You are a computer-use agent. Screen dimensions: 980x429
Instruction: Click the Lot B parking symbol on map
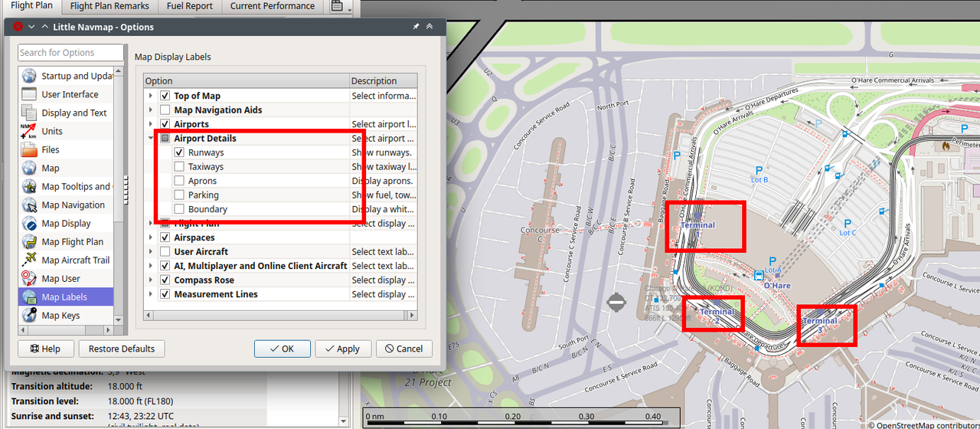759,170
